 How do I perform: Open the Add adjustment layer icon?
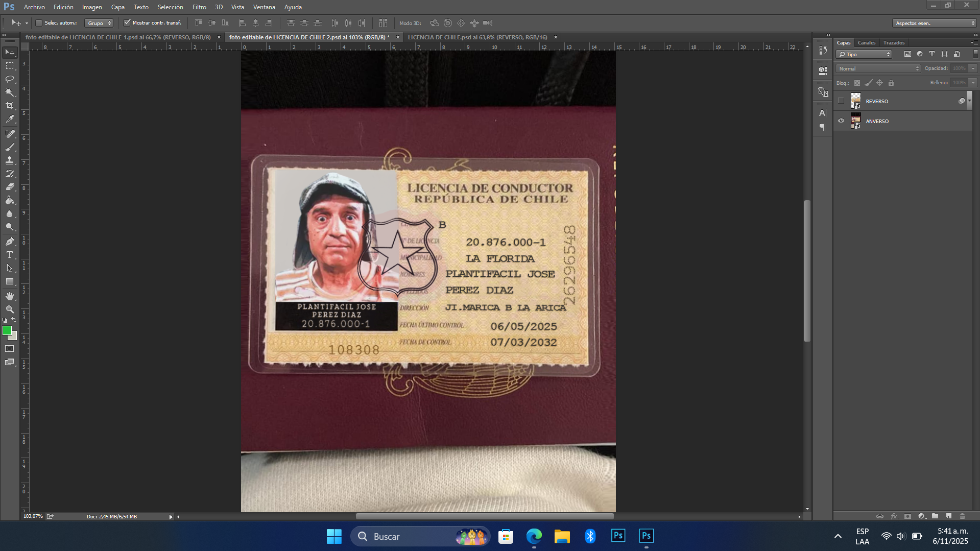pos(921,516)
